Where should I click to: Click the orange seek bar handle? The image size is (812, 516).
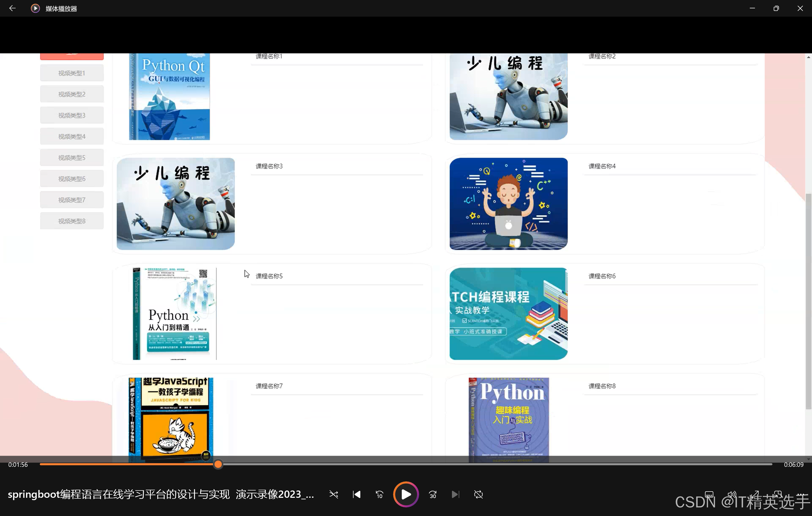pos(218,464)
